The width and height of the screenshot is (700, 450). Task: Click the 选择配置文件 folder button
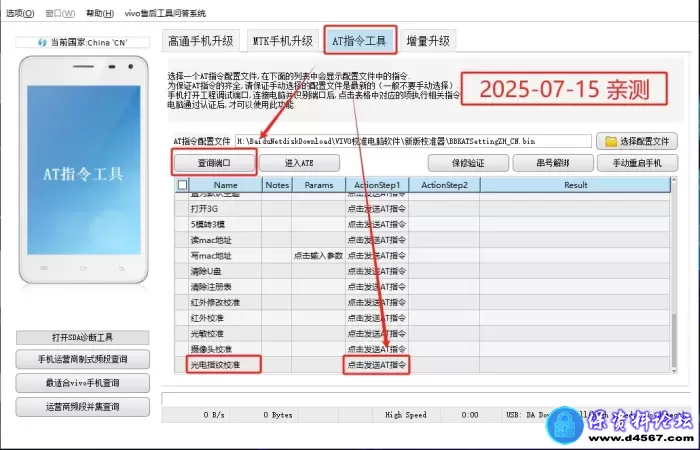[637, 142]
